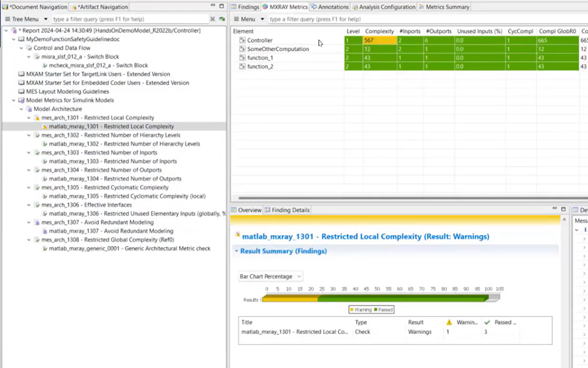Click the Model Metrics for Simulink Models icon
The height and width of the screenshot is (368, 588).
coord(21,100)
